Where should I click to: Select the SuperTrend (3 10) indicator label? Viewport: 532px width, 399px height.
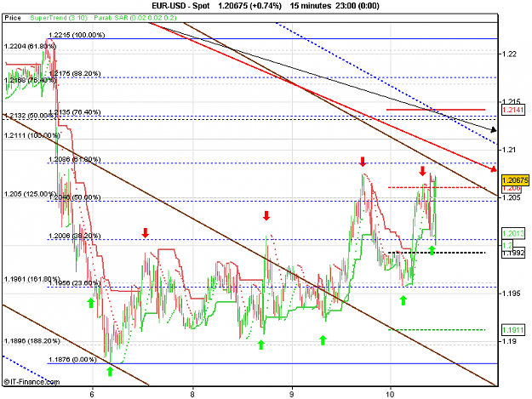(x=59, y=18)
